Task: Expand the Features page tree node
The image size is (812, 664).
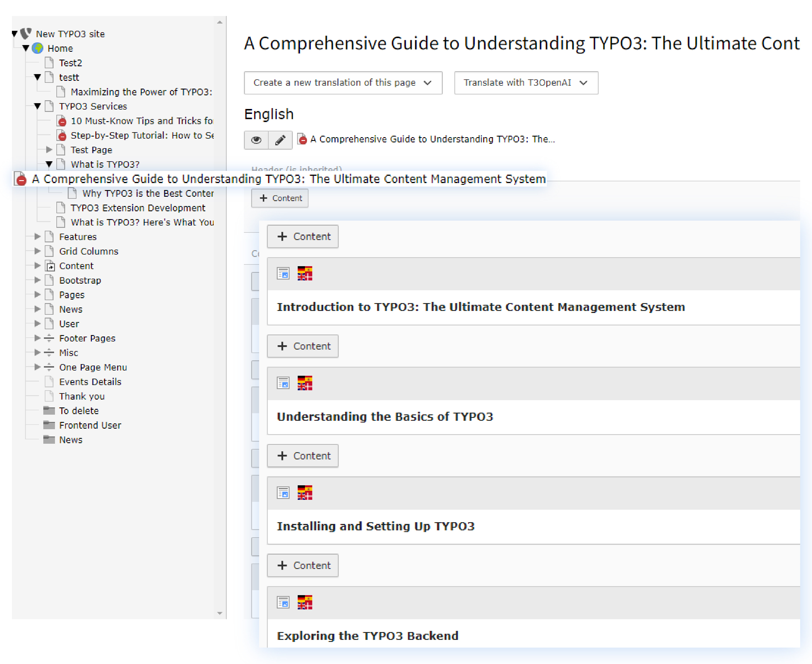Action: pyautogui.click(x=37, y=237)
